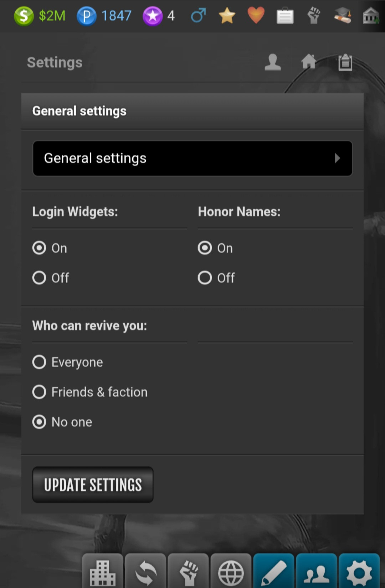The width and height of the screenshot is (385, 588).
Task: Expand the General settings dropdown
Action: (192, 158)
